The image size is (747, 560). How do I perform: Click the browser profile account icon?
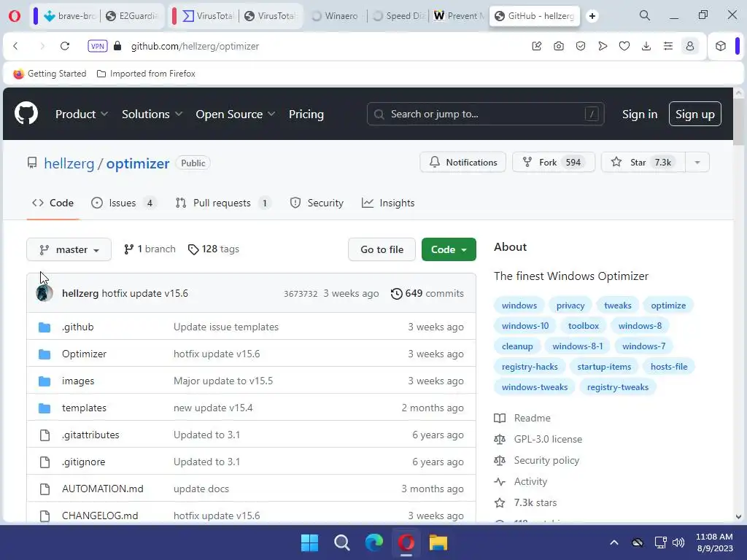point(690,46)
